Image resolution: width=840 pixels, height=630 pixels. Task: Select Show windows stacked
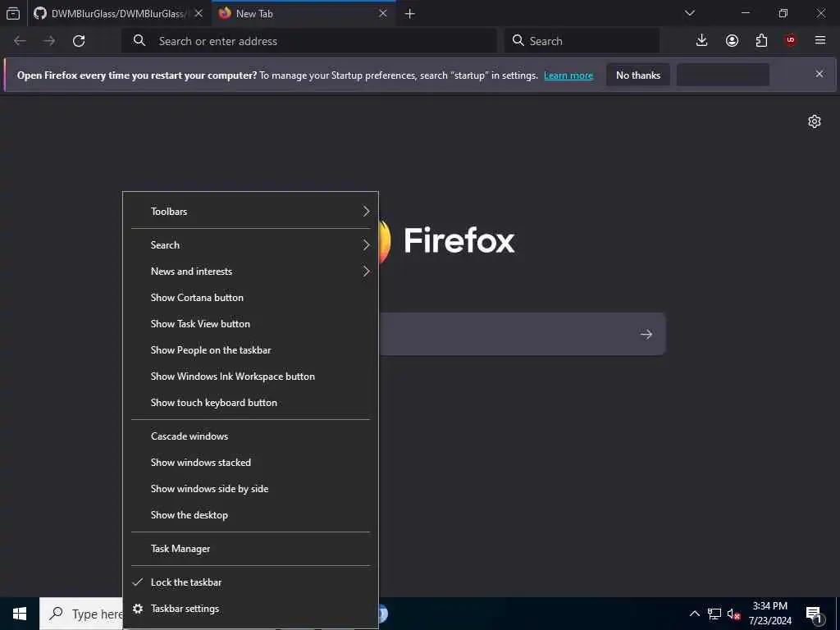tap(251, 463)
